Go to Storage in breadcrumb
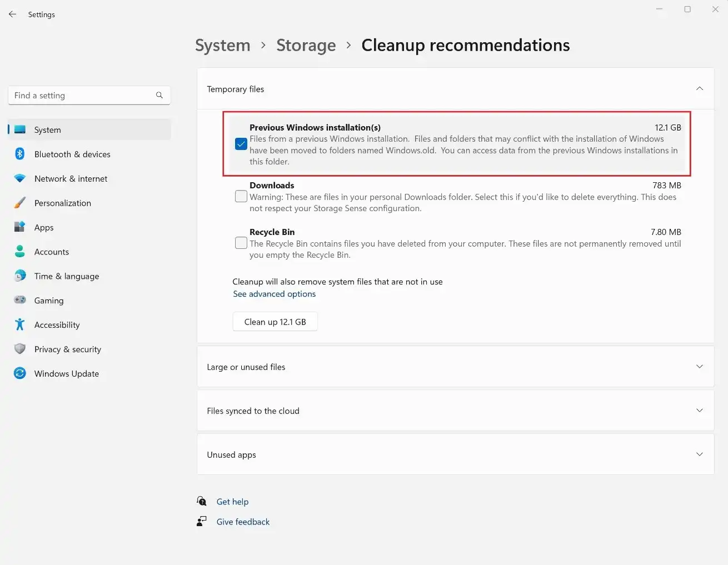728x565 pixels. 306,45
